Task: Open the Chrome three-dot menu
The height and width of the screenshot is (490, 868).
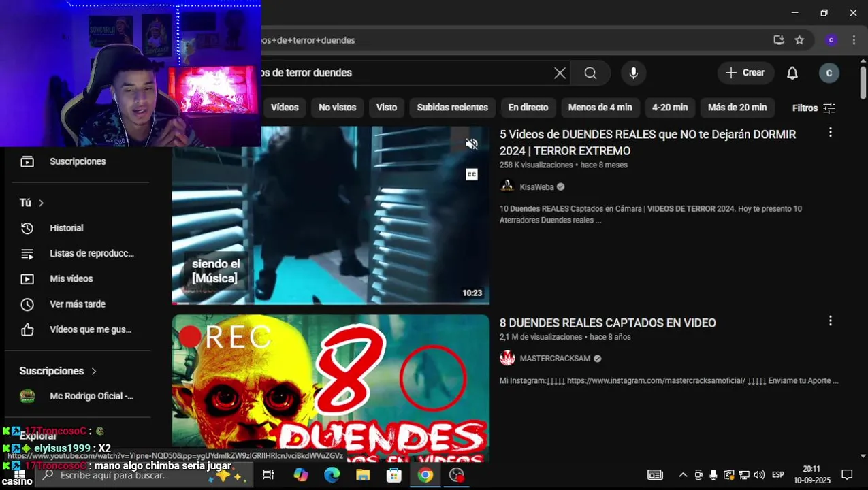Action: tap(854, 40)
